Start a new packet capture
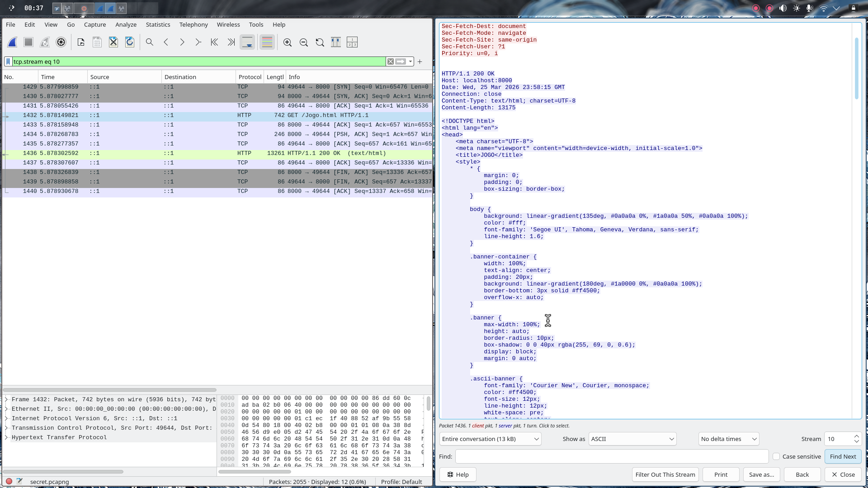Image resolution: width=868 pixels, height=488 pixels. (x=12, y=42)
